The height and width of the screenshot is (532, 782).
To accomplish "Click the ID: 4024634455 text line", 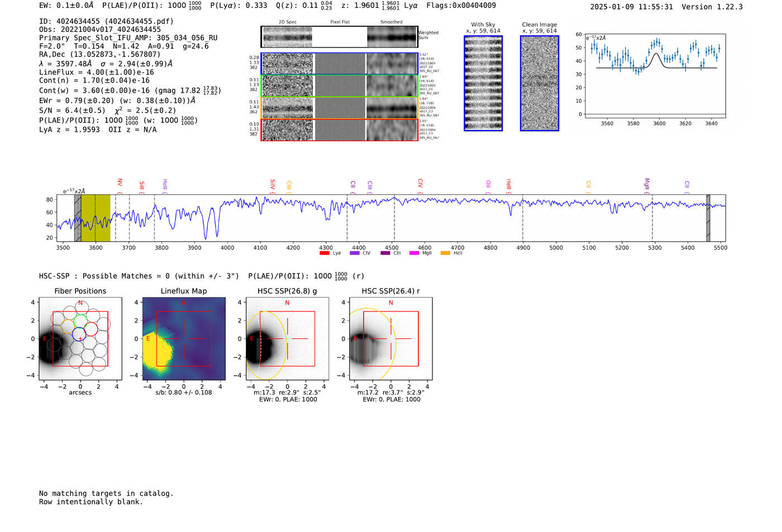I will (x=106, y=21).
